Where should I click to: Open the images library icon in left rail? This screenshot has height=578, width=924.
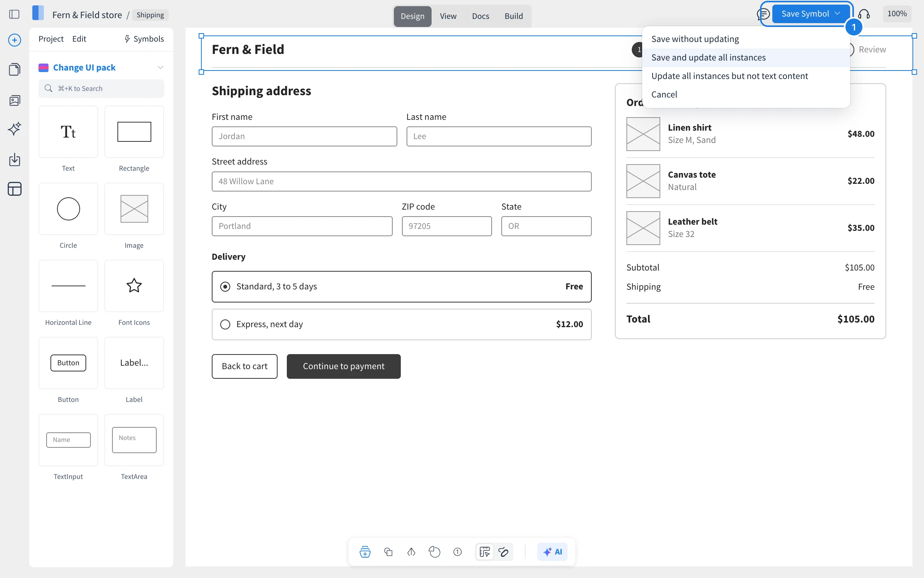point(15,101)
